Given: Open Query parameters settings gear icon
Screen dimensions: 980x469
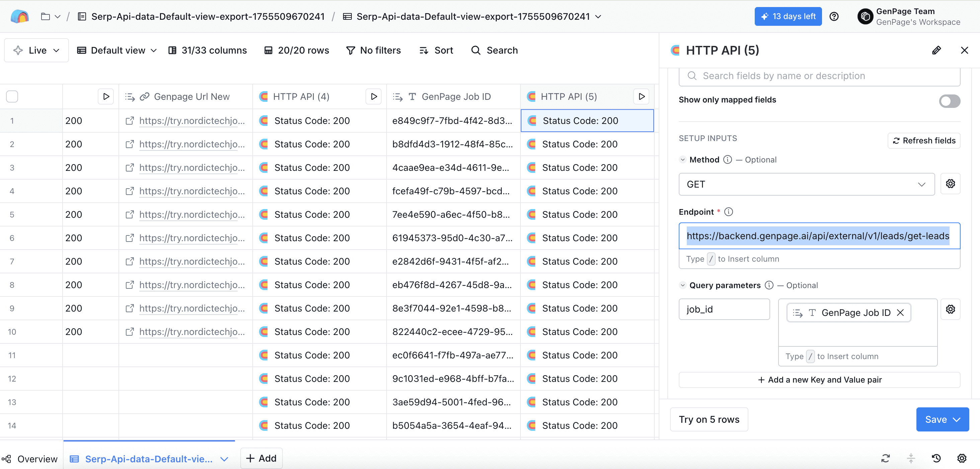Looking at the screenshot, I should (950, 309).
